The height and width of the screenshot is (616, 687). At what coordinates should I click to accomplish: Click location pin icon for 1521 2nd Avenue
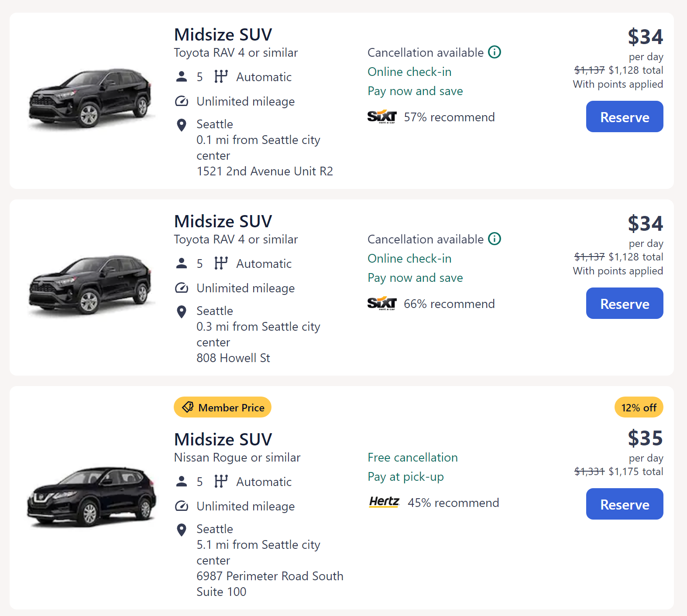182,125
